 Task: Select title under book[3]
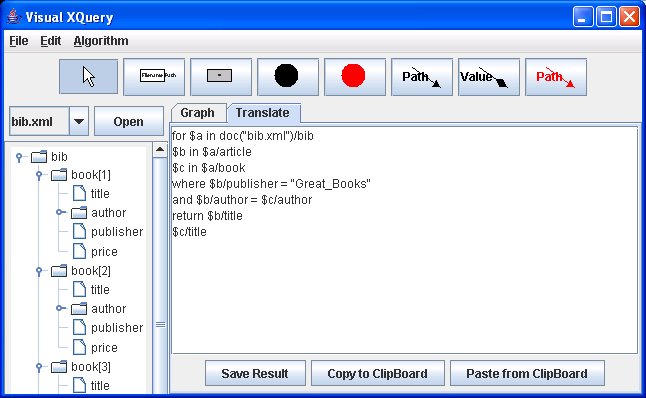[91, 385]
